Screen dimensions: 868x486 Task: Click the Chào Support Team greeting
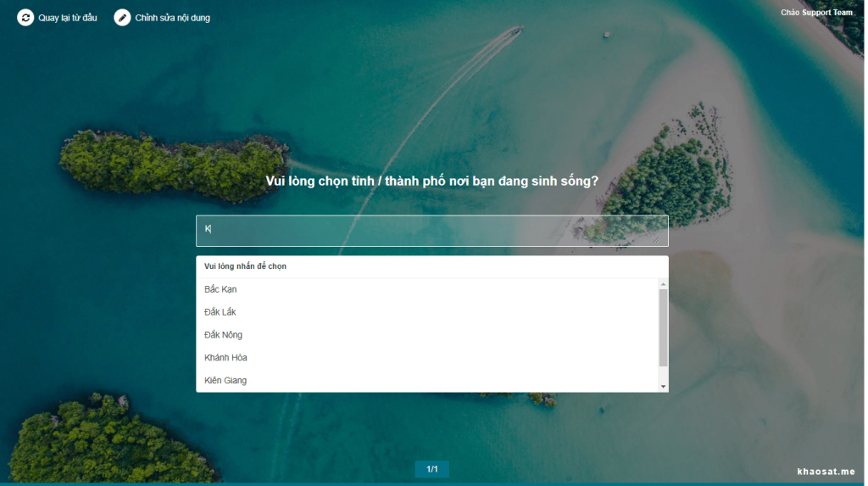pos(816,12)
